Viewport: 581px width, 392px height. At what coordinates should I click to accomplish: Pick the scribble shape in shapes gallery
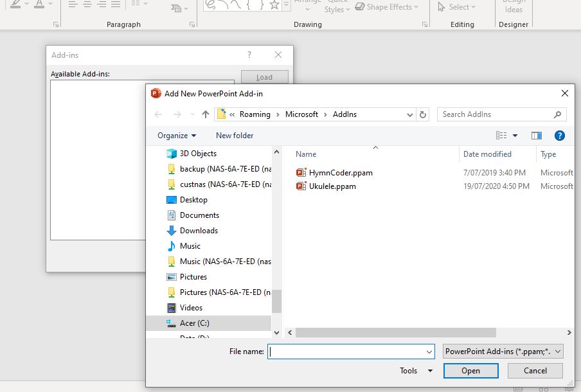211,4
